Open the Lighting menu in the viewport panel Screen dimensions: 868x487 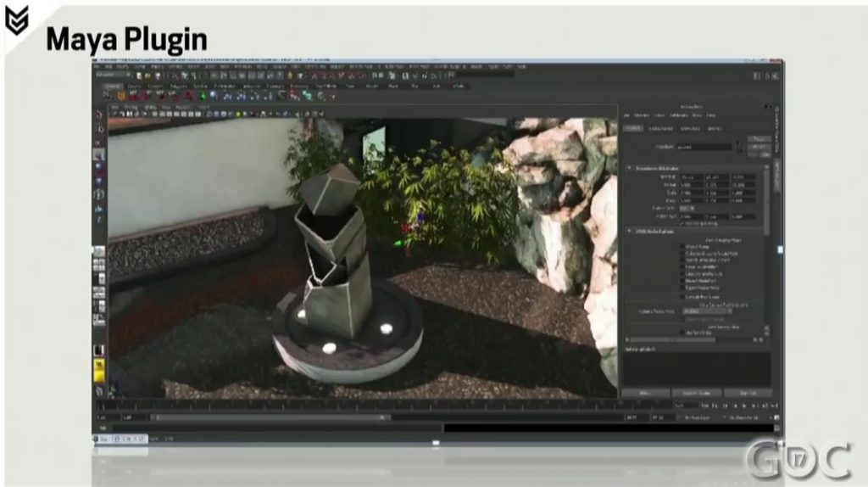coord(150,107)
